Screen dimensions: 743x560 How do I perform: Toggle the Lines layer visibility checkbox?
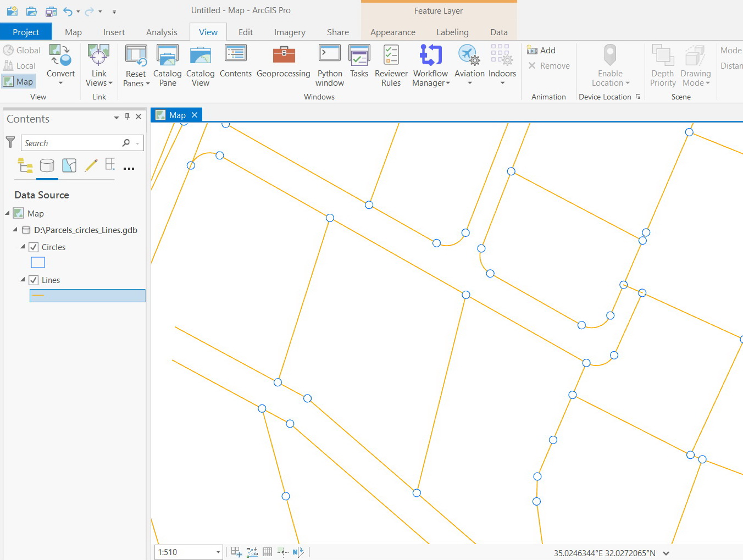(34, 280)
